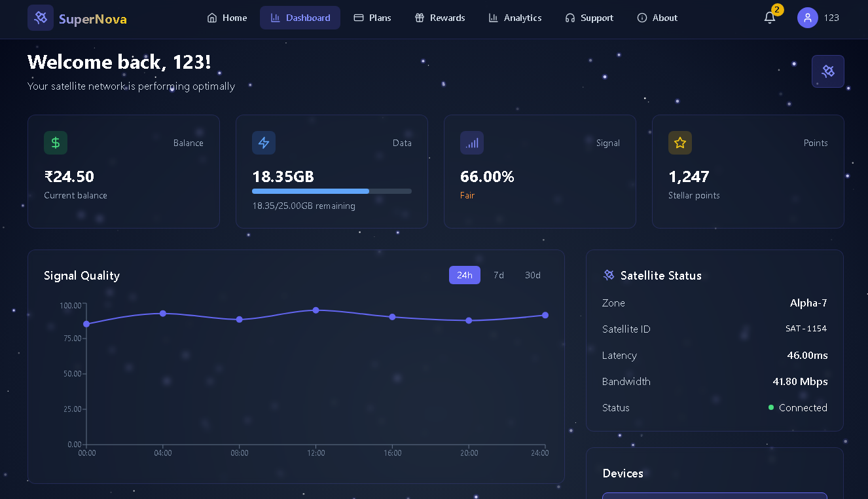Image resolution: width=868 pixels, height=499 pixels.
Task: Open the Plans page
Action: [372, 18]
